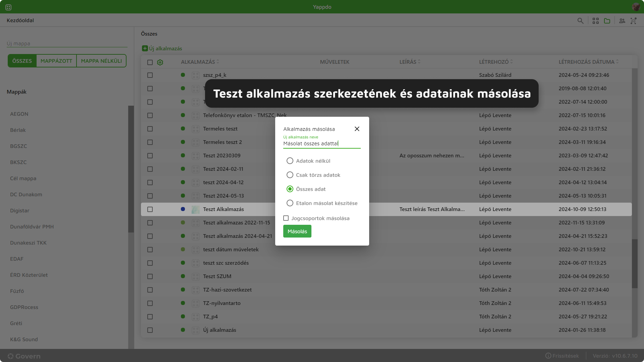Screen dimensions: 644x362
Task: Sort by the LÉTREHOZÓ column arrows
Action: [x=512, y=61]
